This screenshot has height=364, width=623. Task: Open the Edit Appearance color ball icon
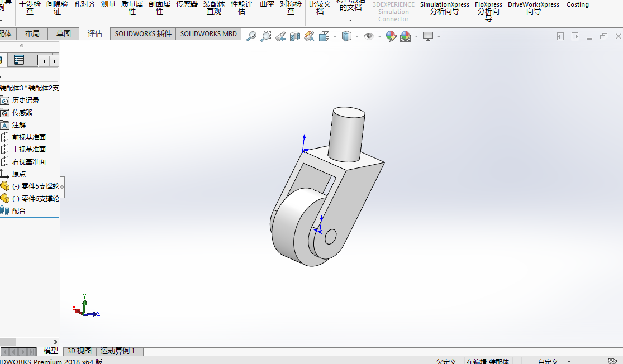click(391, 36)
